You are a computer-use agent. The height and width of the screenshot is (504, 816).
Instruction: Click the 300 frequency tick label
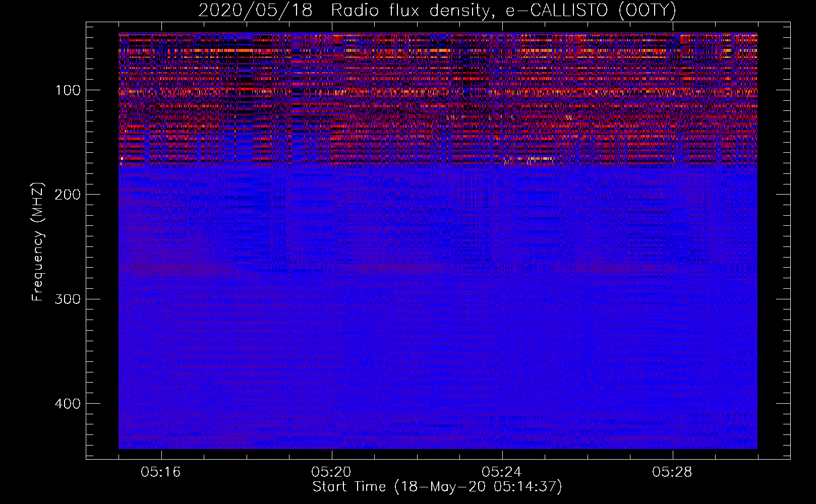pos(68,299)
